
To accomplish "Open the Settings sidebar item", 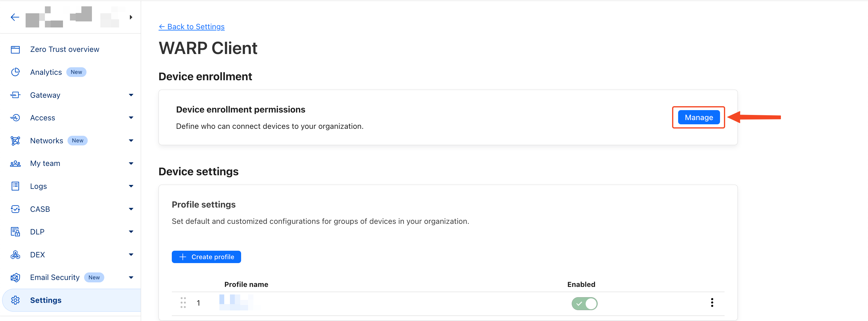I will (46, 300).
